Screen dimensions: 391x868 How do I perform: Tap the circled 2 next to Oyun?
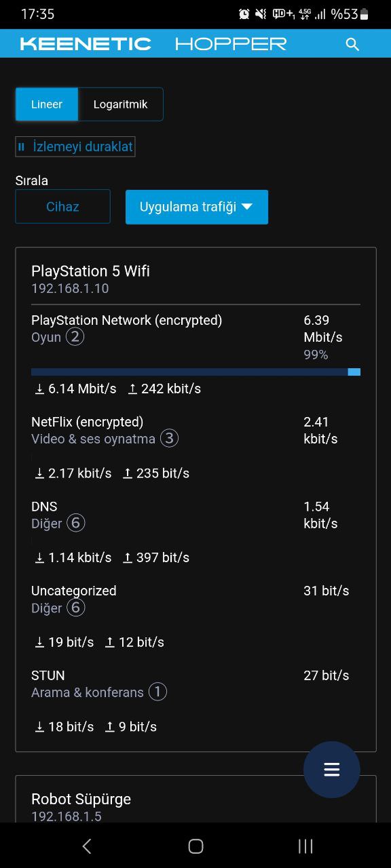pos(75,337)
